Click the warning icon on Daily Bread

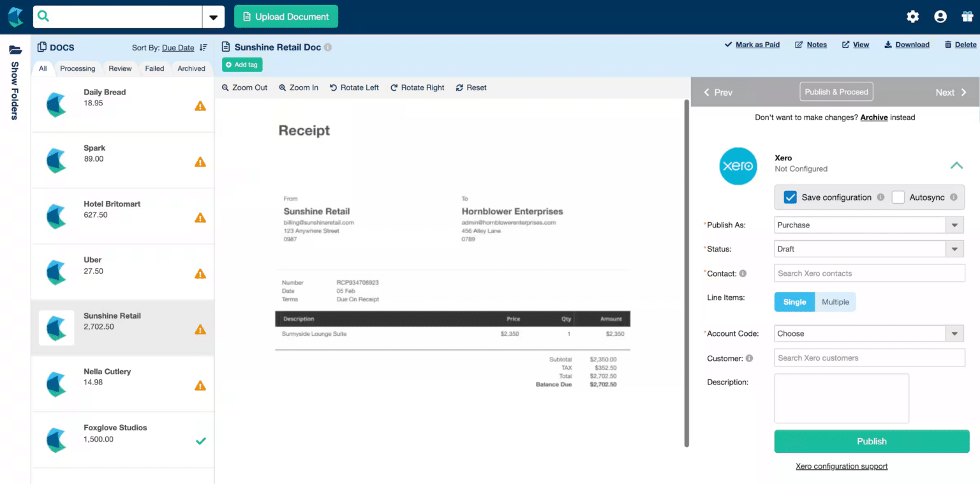tap(202, 107)
